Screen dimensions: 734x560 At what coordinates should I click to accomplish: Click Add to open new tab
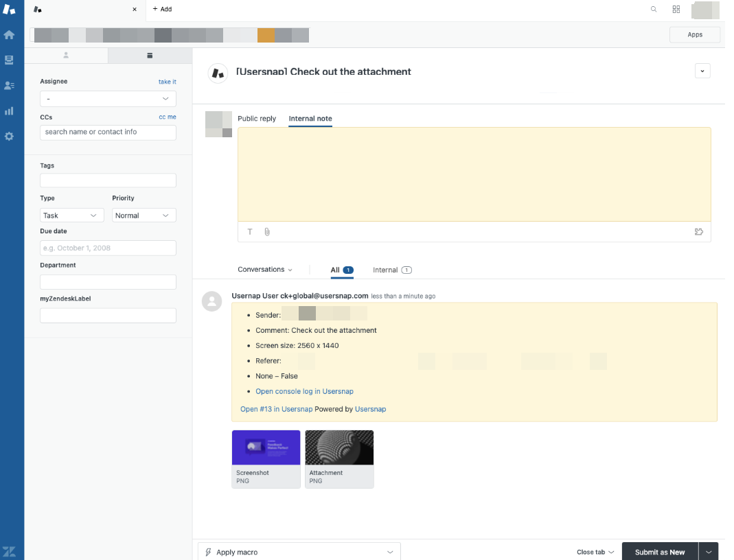coord(162,9)
